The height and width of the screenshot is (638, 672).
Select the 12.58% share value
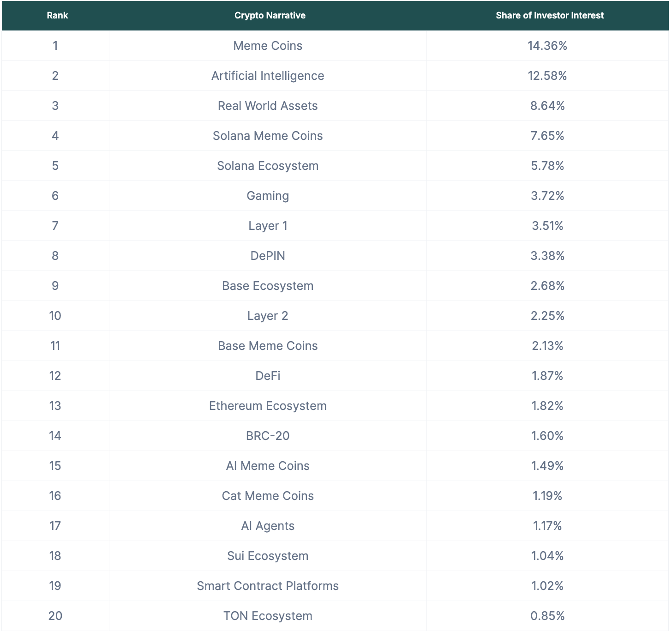tap(547, 76)
